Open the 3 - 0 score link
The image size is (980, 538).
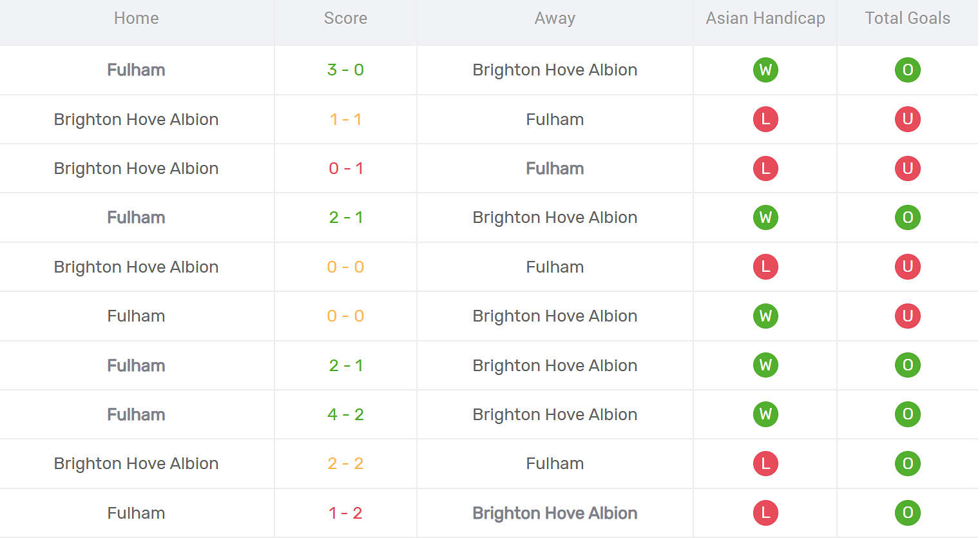(x=345, y=70)
